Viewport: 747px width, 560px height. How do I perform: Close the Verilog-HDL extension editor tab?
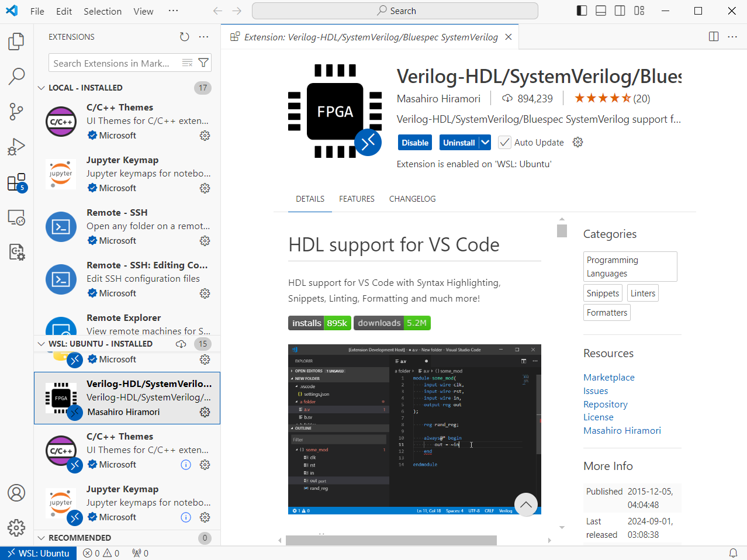(x=509, y=37)
